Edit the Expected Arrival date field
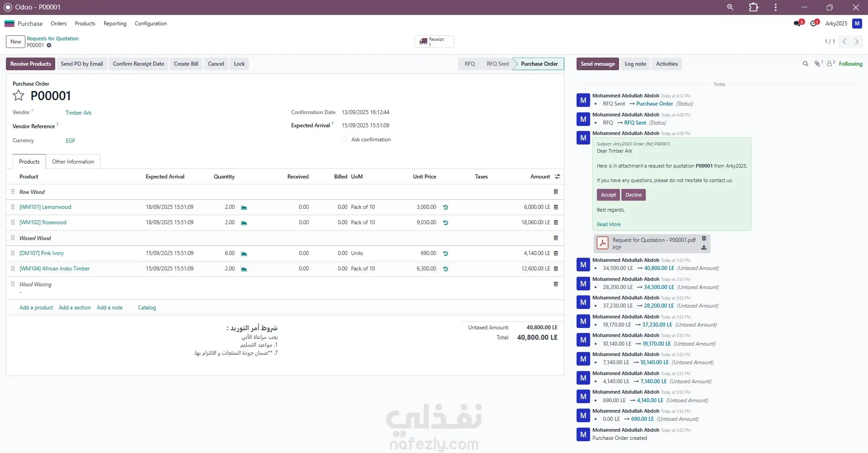 (x=365, y=125)
